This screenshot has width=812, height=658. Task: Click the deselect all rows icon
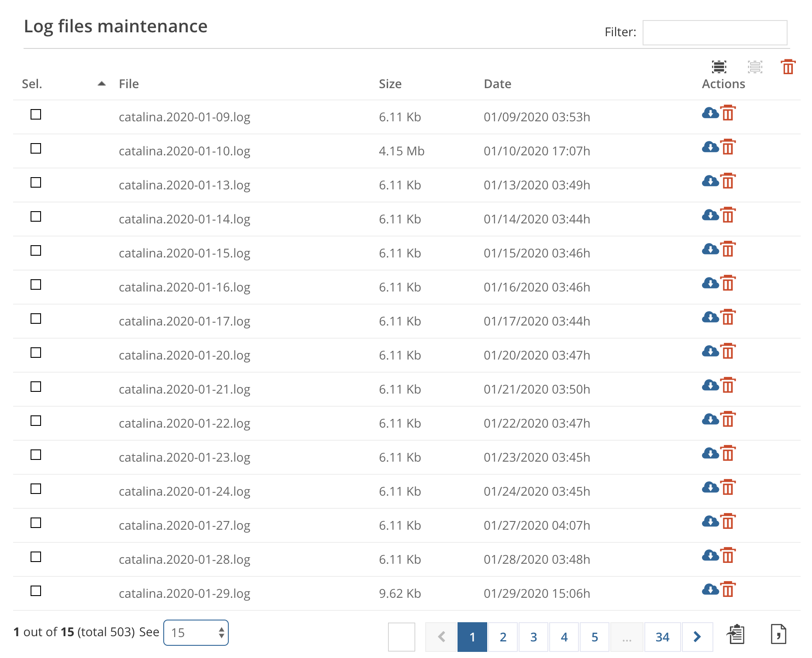[755, 67]
